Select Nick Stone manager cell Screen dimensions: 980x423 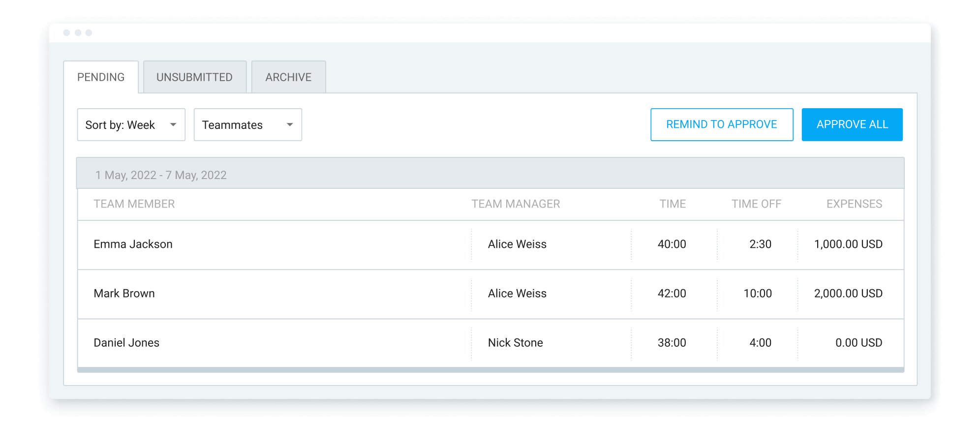(x=516, y=343)
